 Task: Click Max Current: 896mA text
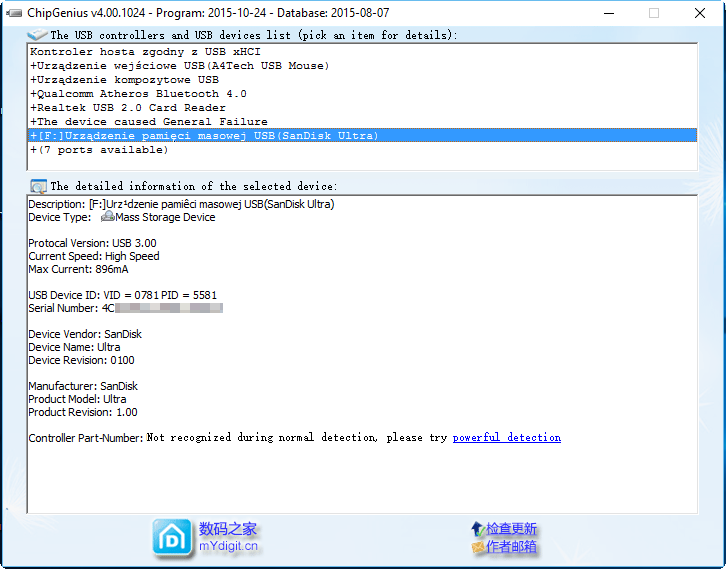point(78,269)
